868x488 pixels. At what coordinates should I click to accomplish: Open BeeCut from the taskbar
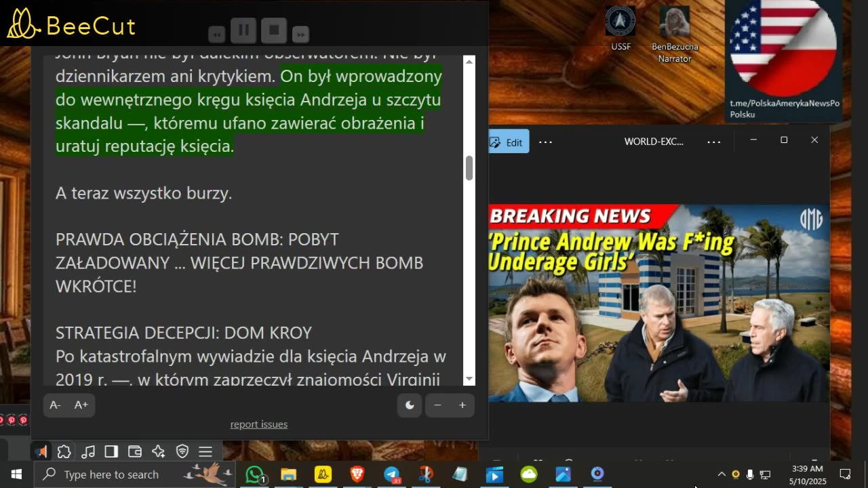[x=323, y=474]
